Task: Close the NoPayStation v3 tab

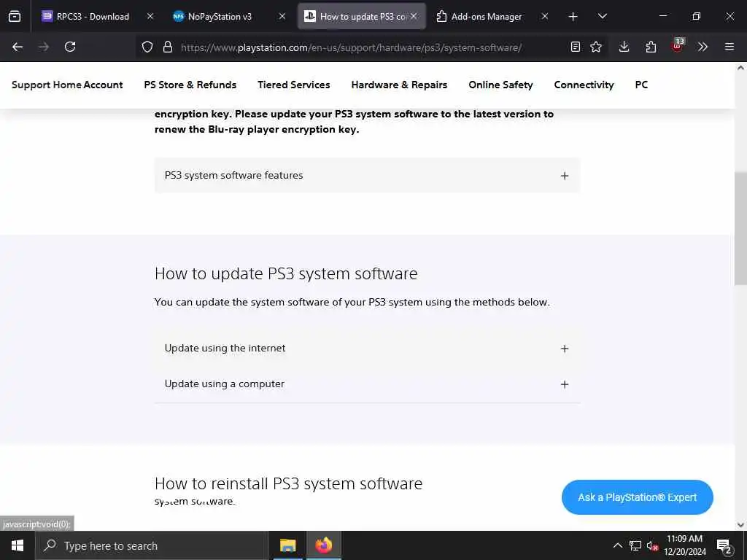Action: point(282,16)
